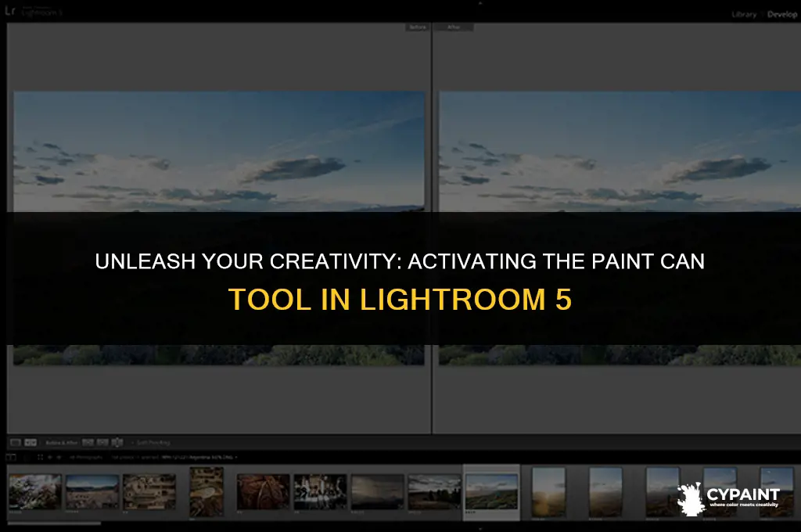Collapse the top panel with the triangle
Viewport: 801px width, 532px height.
[480, 2]
